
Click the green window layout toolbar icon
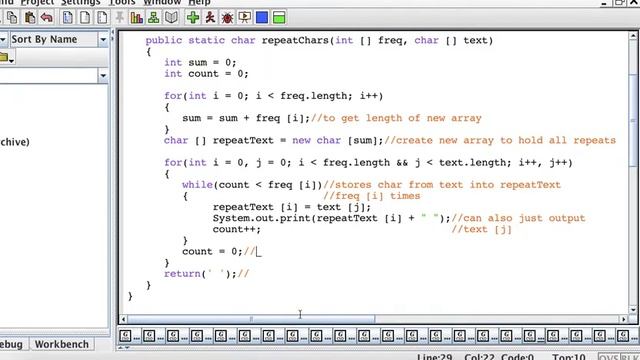pyautogui.click(x=279, y=18)
